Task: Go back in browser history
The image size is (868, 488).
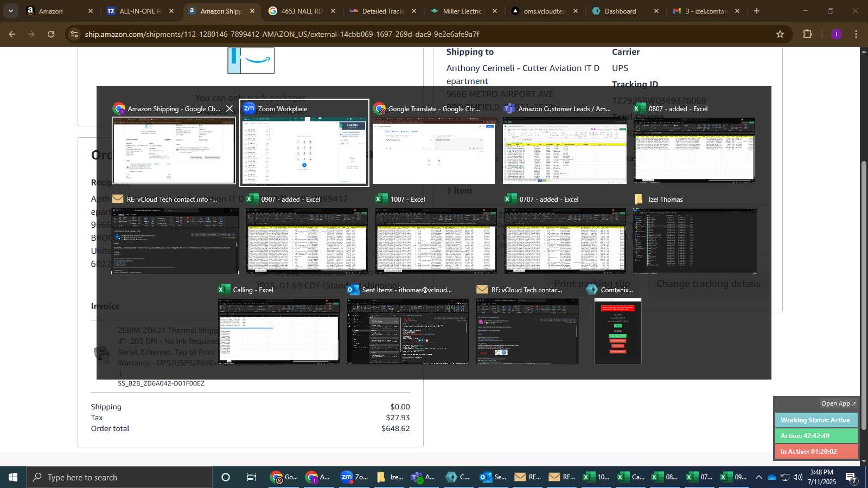Action: click(12, 34)
